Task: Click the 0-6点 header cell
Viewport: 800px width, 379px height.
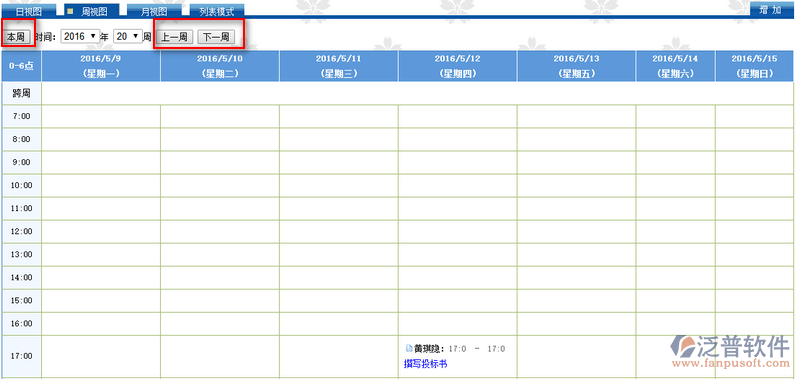Action: click(21, 66)
